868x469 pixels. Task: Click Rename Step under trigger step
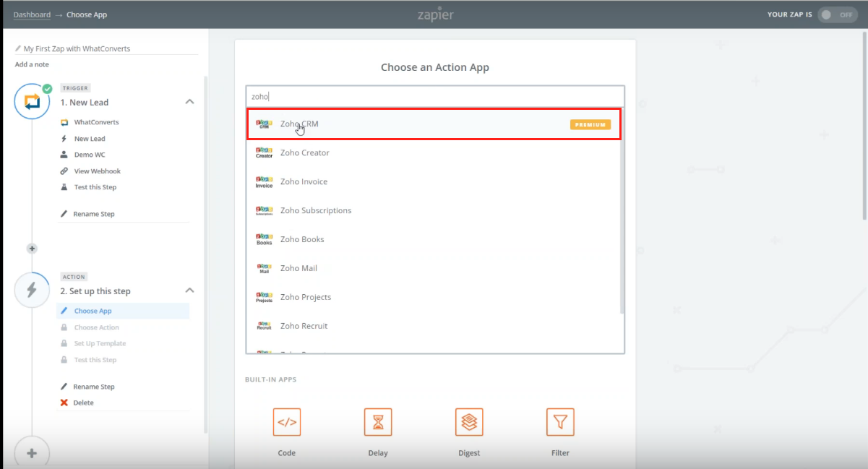[x=93, y=214]
